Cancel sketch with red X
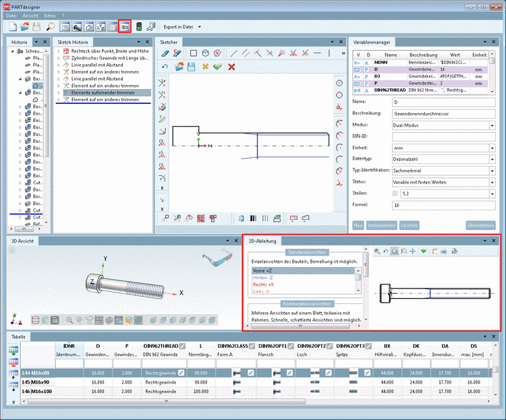This screenshot has height=420, width=506. [231, 67]
